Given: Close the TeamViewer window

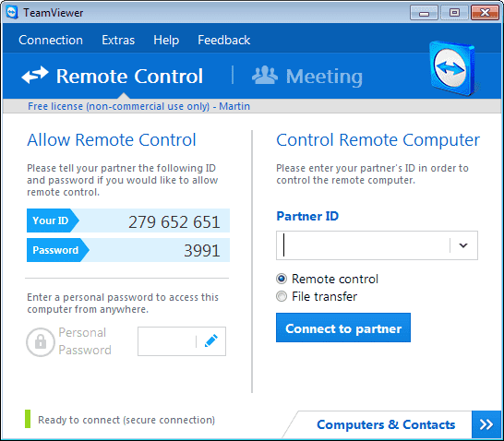Looking at the screenshot, I should 485,13.
